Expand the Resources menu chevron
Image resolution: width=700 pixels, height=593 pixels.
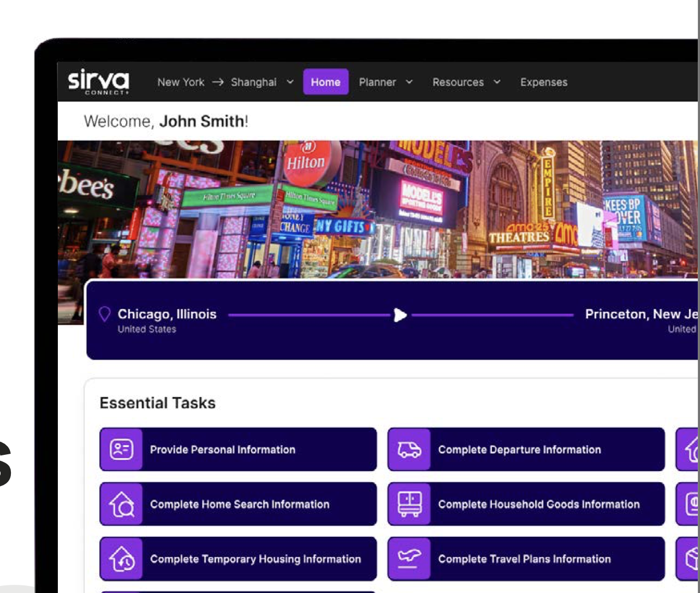(497, 82)
